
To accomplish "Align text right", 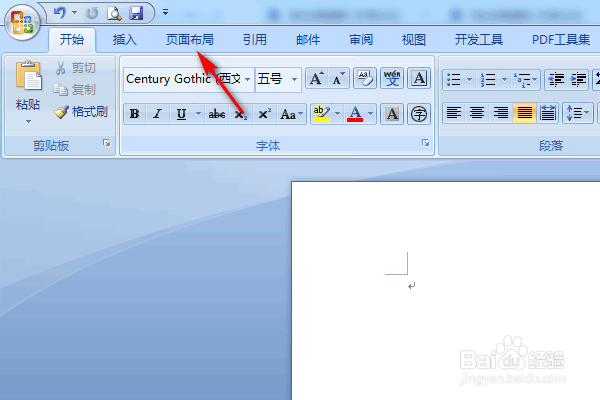I will tap(501, 113).
